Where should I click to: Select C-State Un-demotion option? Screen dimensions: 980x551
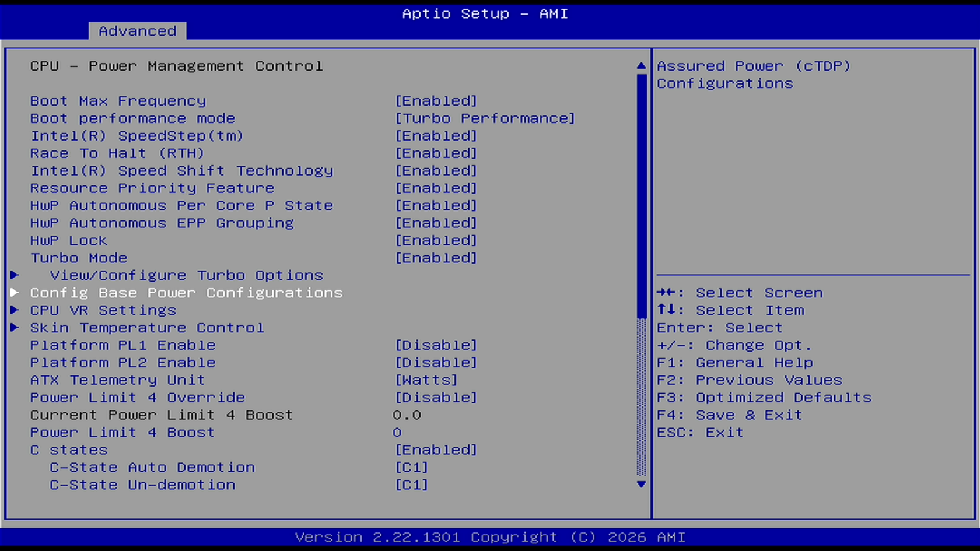click(x=142, y=485)
